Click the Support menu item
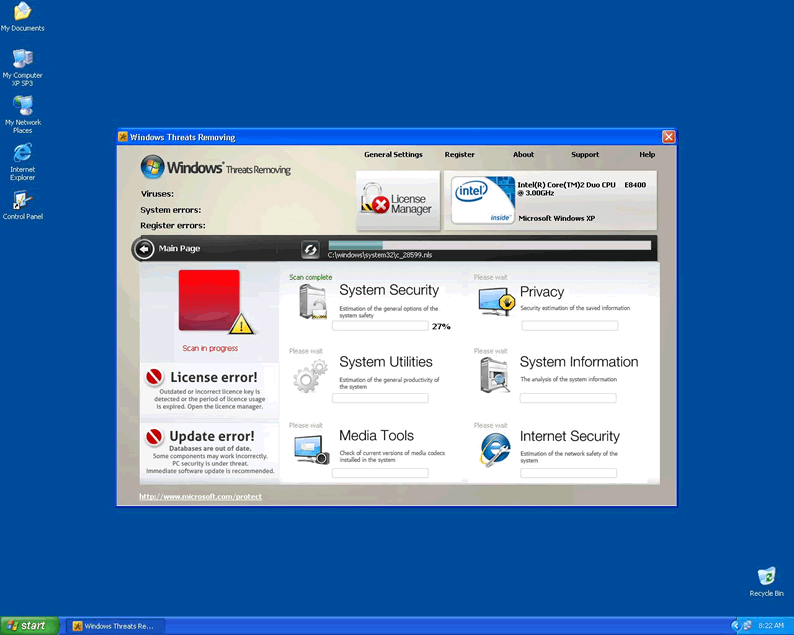 coord(585,155)
